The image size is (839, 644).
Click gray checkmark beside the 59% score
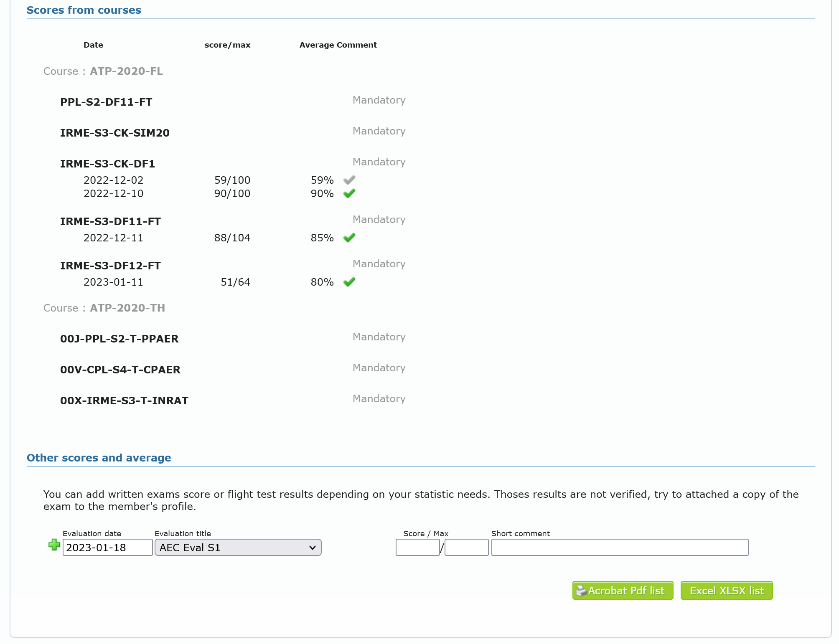(349, 180)
